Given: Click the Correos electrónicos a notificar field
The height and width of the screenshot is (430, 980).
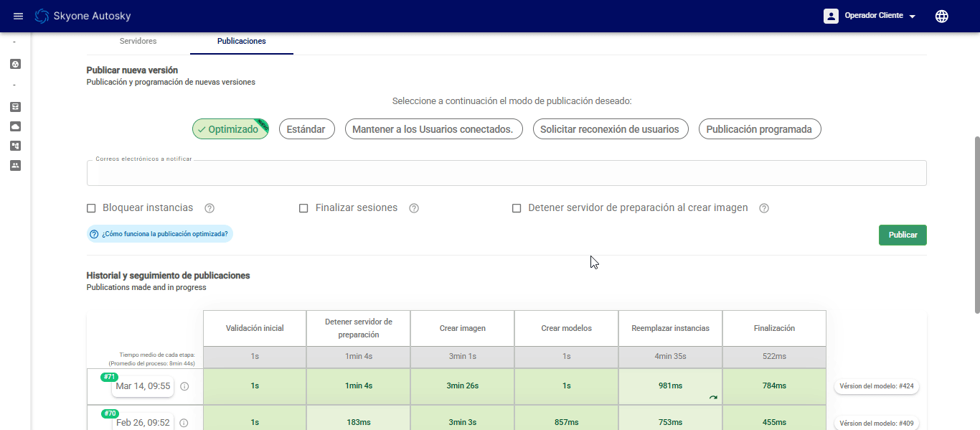Looking at the screenshot, I should (x=506, y=174).
